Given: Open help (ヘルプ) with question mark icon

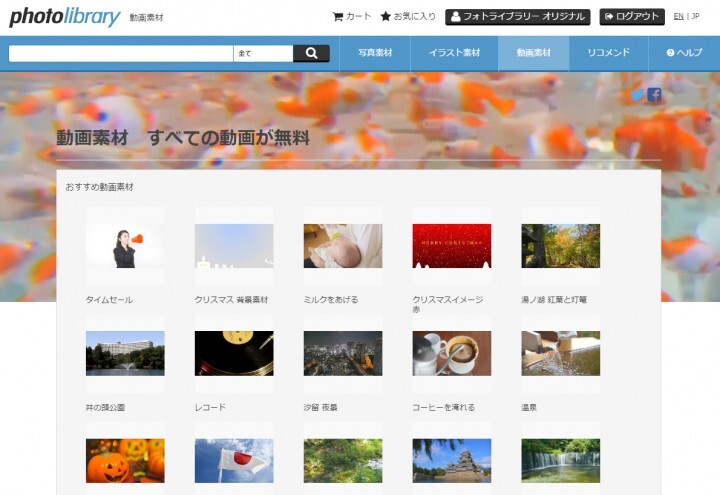Looking at the screenshot, I should coord(684,53).
